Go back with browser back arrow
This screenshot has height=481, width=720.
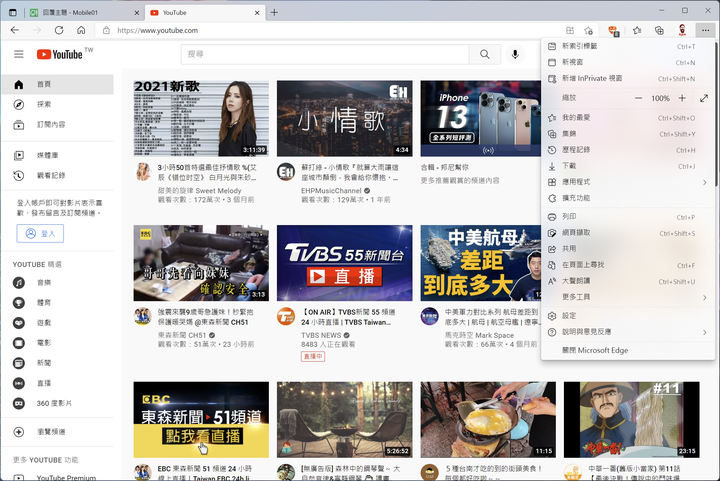15,30
